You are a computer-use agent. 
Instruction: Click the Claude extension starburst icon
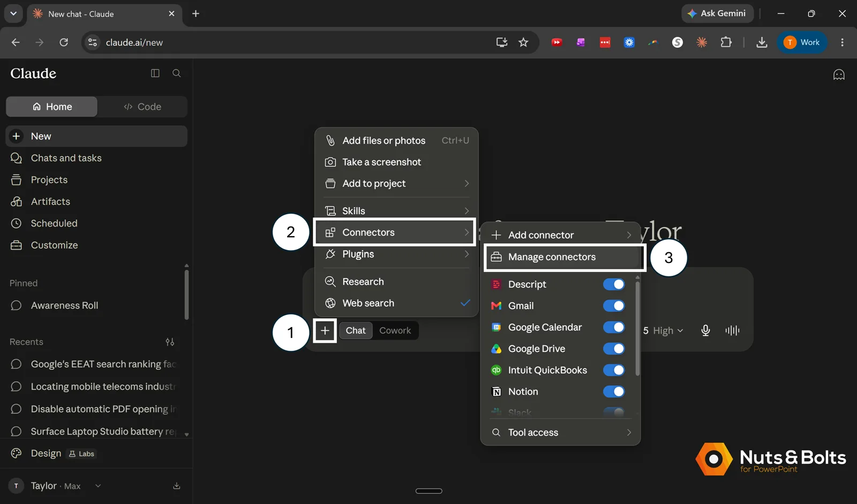point(702,42)
